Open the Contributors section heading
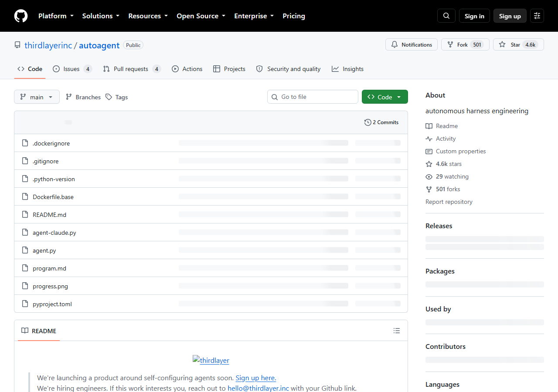 (x=446, y=347)
